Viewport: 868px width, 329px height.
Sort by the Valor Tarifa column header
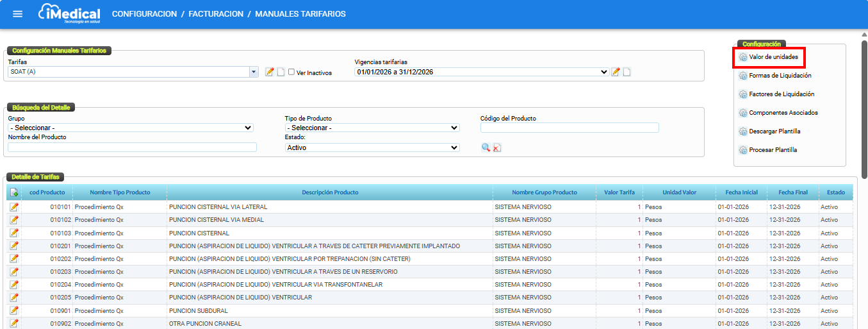click(619, 192)
